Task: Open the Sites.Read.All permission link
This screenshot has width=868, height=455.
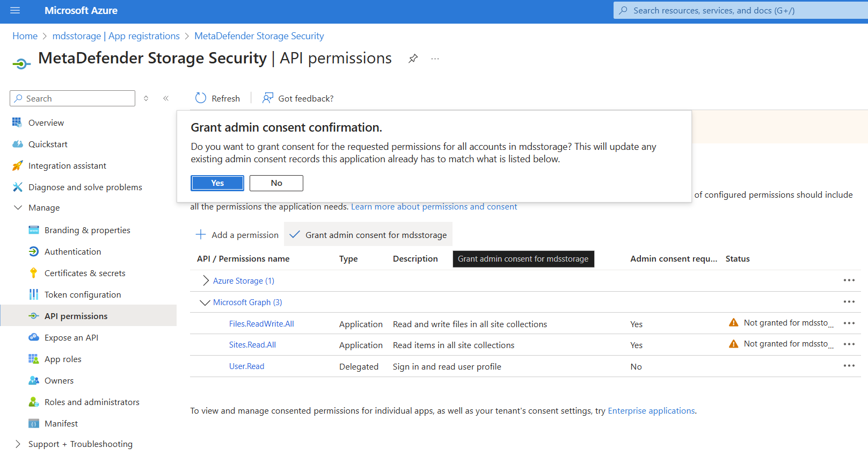Action: 252,344
